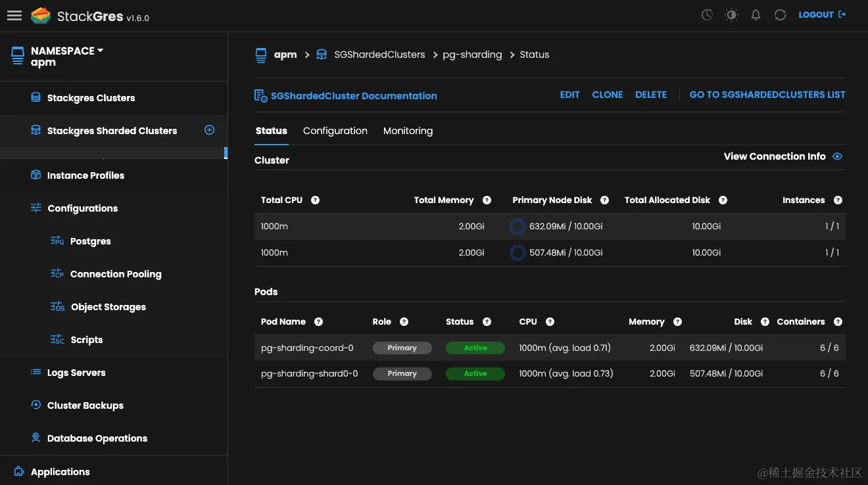Viewport: 868px width, 485px height.
Task: Click '1000m (avg. load 0.71)' CPU cell
Action: [x=565, y=348]
